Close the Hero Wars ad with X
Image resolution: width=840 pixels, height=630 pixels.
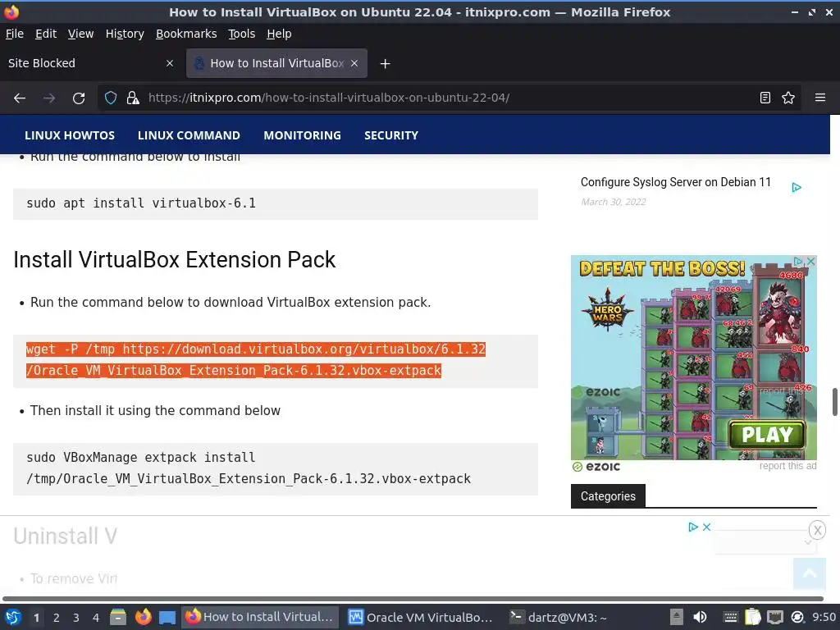coord(811,262)
